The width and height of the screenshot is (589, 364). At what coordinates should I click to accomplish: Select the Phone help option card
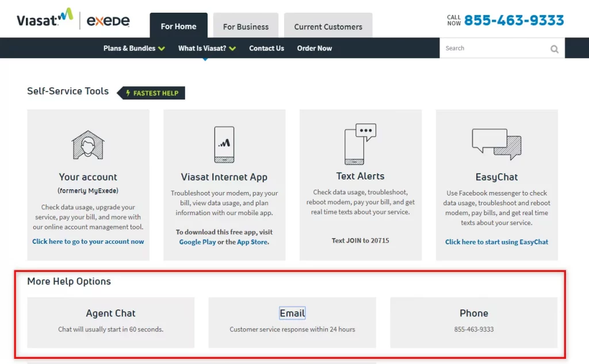[x=474, y=322]
